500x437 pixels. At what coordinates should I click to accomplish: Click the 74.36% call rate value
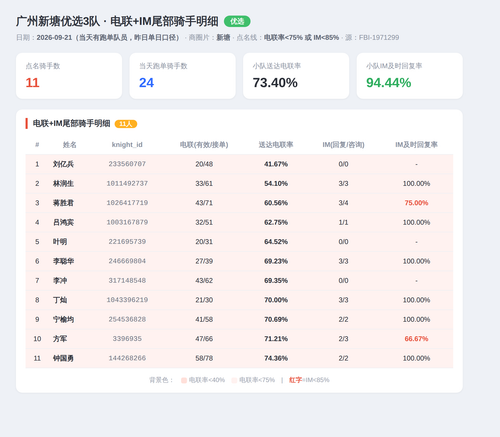pyautogui.click(x=276, y=358)
